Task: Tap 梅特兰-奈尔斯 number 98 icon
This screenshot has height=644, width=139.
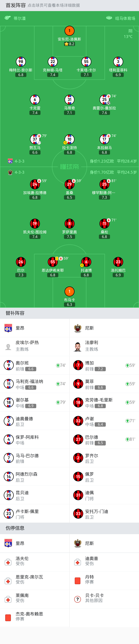Action: (21, 61)
